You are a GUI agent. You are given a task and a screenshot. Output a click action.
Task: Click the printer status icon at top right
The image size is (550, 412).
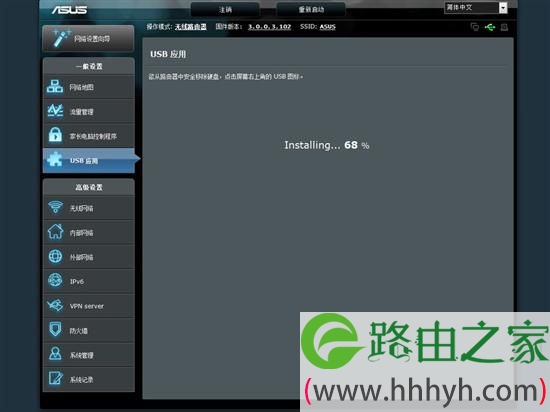(504, 27)
